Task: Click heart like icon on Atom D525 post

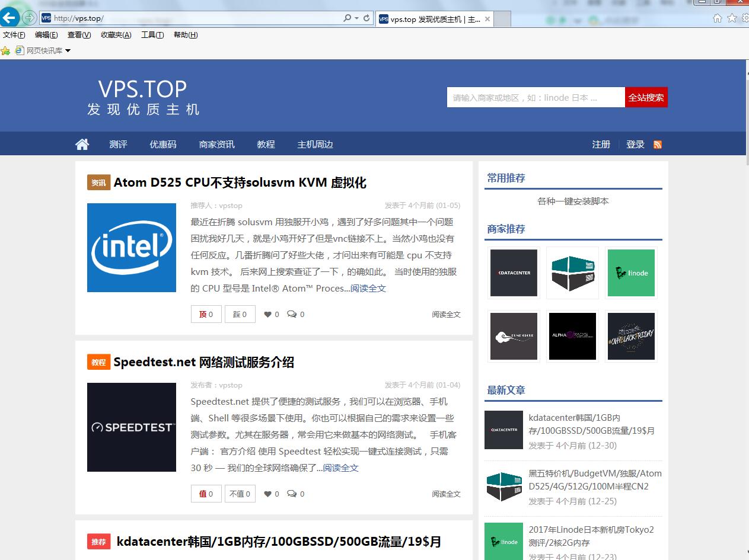Action: [267, 314]
